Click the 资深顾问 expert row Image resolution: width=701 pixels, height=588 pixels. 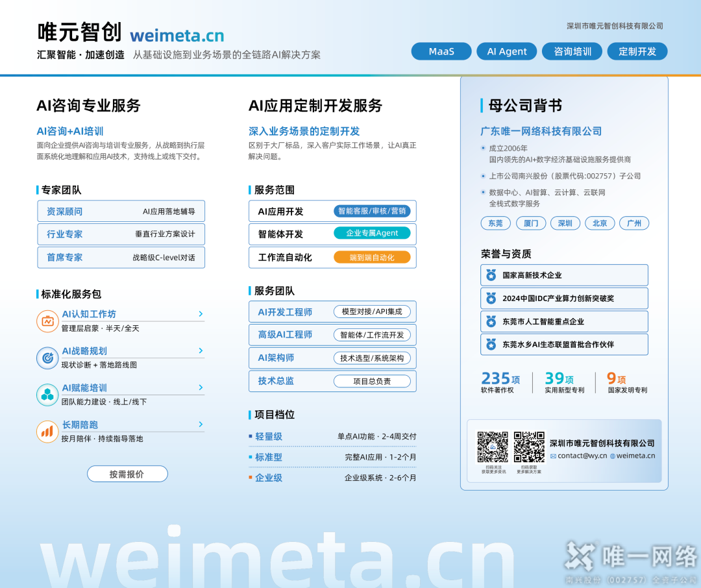(x=121, y=211)
